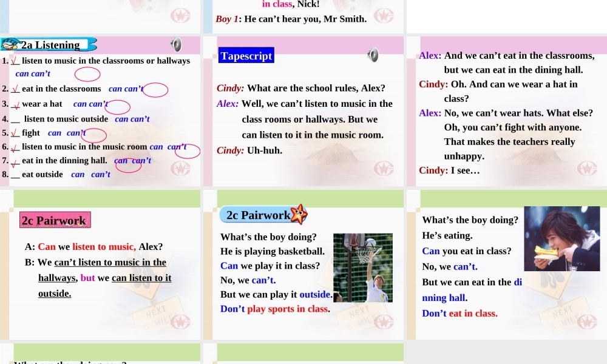Click 'He's eating.' on the eating slide

pos(447,235)
